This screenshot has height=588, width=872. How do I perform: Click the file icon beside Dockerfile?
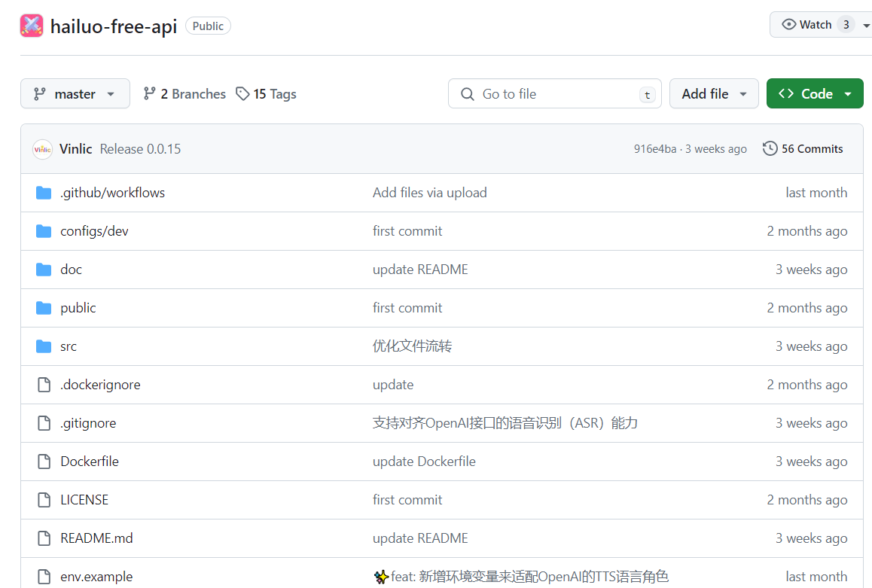coord(43,461)
